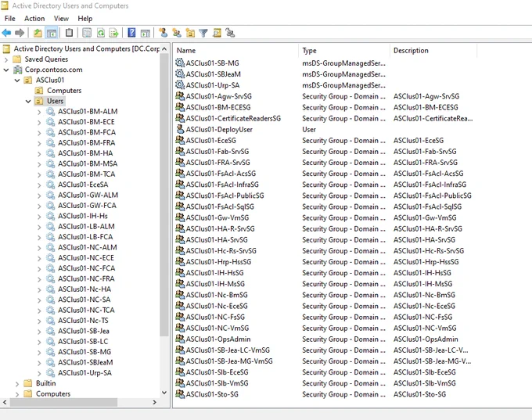Create a new user with toolbar icon
Screen dimensions: 532x420
click(x=164, y=33)
